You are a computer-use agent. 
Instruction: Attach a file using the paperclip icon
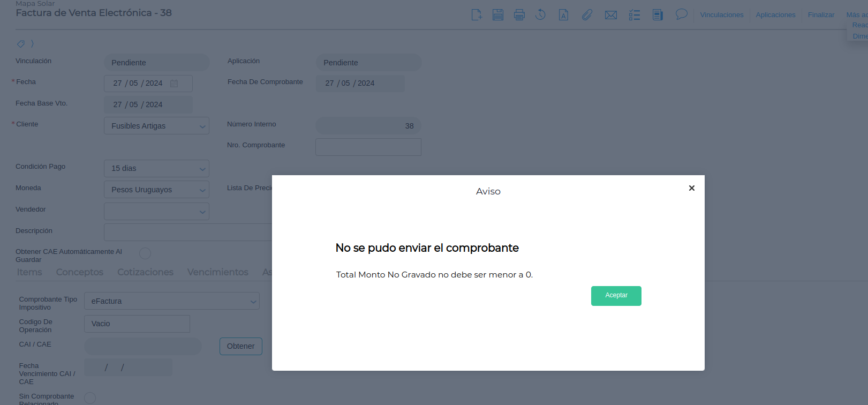(x=587, y=15)
